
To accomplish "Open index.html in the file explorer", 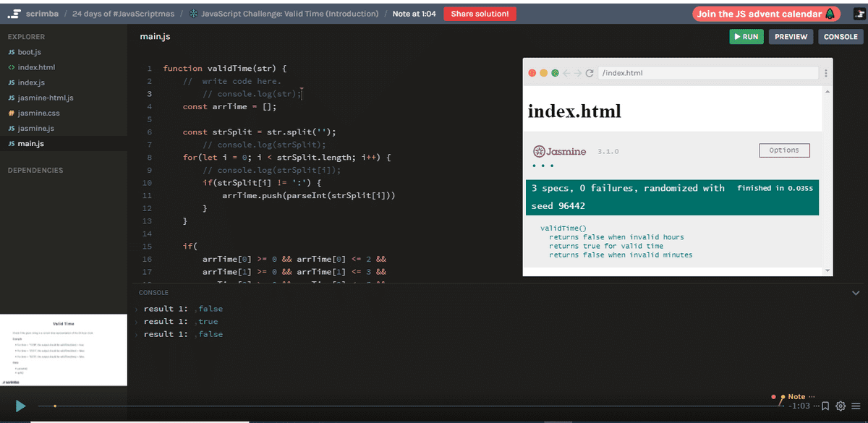I will click(x=36, y=67).
